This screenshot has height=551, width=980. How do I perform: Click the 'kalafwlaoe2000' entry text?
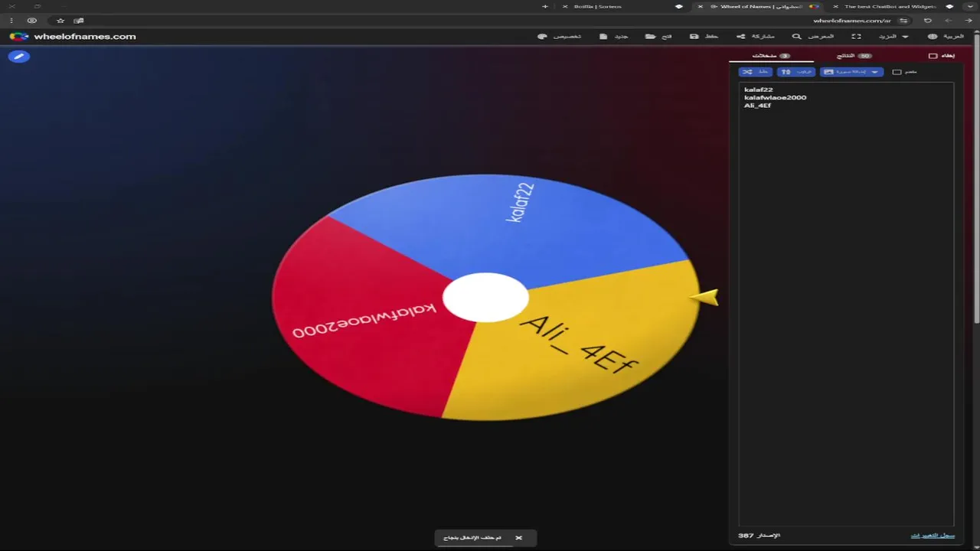tap(775, 97)
